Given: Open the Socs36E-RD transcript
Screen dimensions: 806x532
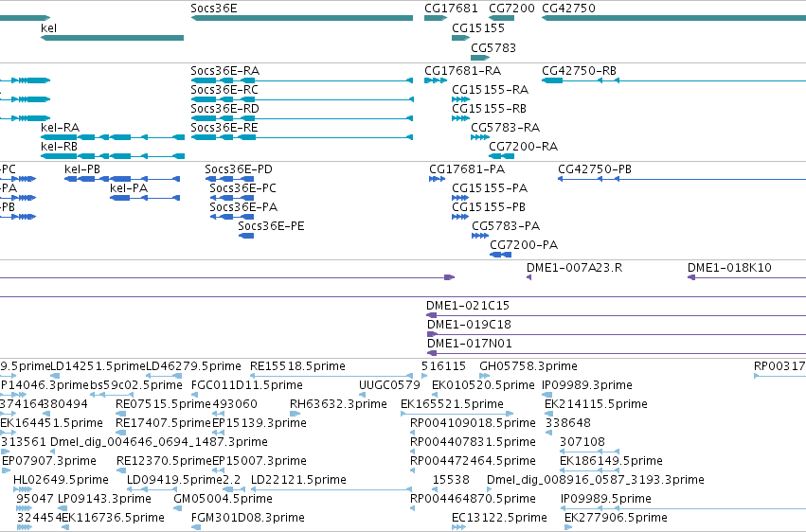Looking at the screenshot, I should pos(302,118).
